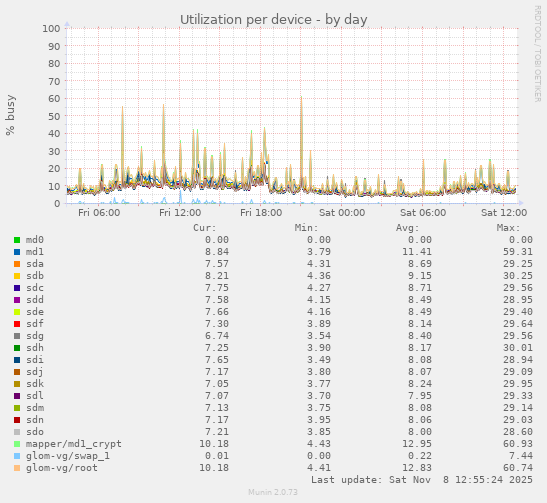The width and height of the screenshot is (547, 503).
Task: Click md1 max value 59.31
Action: 518,252
